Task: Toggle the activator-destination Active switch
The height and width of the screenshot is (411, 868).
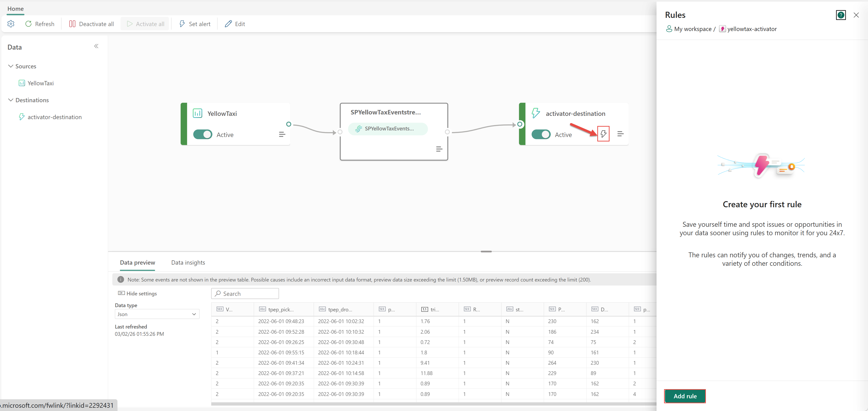Action: click(541, 134)
